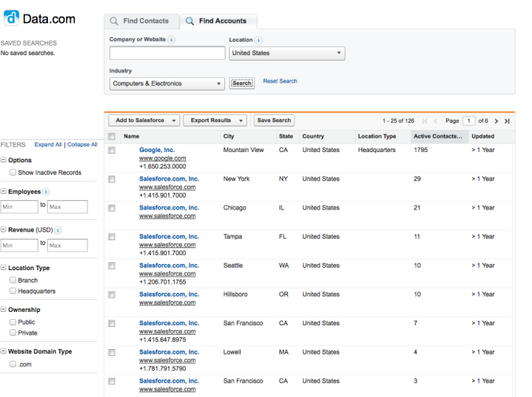Click the Employees filter info icon

tap(46, 192)
